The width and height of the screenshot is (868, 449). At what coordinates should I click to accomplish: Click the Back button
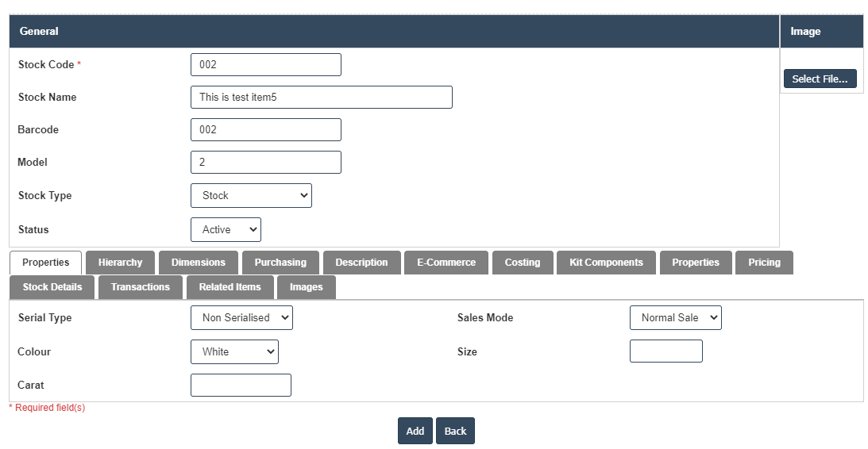click(x=455, y=432)
